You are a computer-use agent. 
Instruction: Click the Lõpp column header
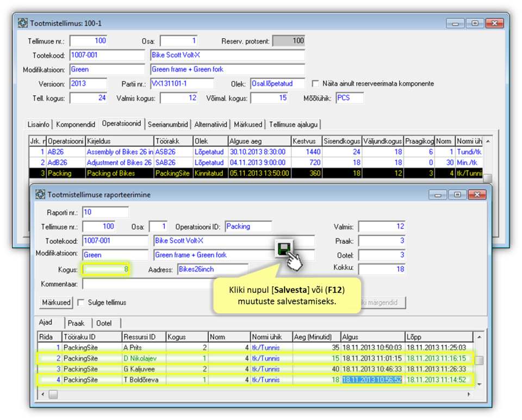point(439,337)
